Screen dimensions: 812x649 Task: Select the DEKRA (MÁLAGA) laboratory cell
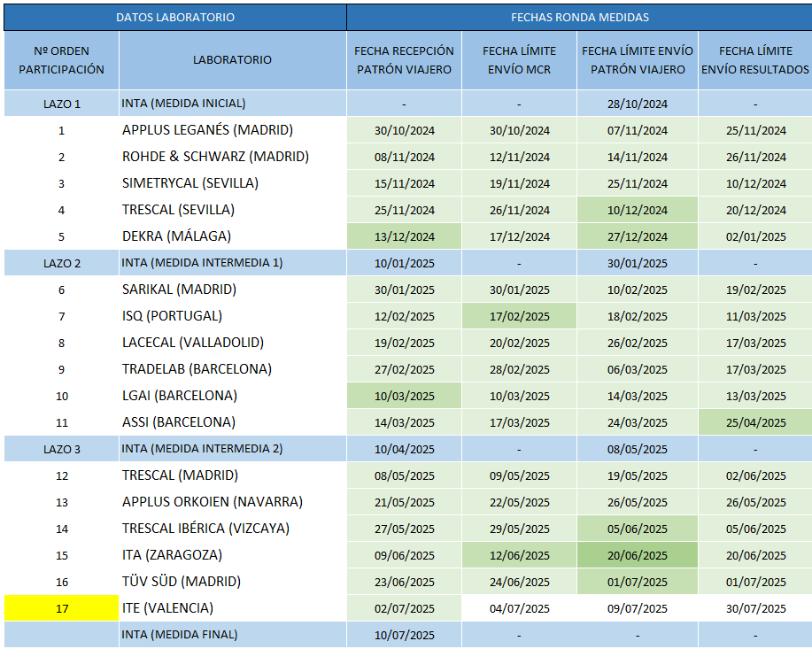click(x=233, y=236)
